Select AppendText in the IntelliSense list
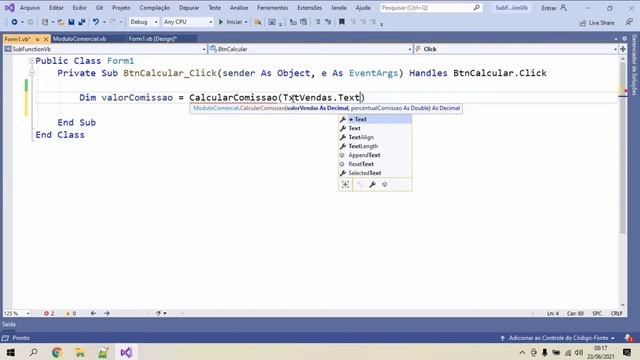 [x=375, y=155]
